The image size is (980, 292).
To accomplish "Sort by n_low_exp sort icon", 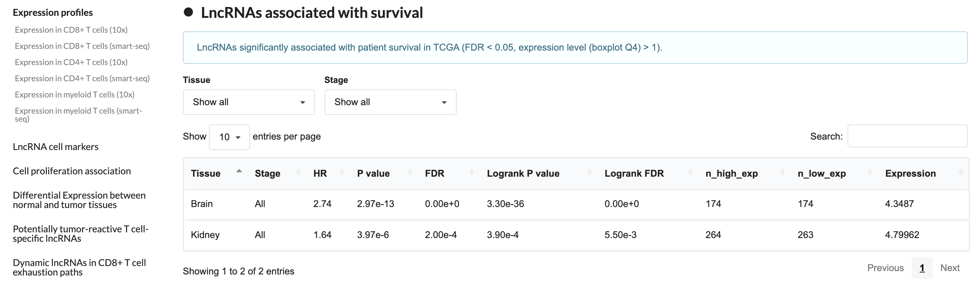I will coord(870,172).
